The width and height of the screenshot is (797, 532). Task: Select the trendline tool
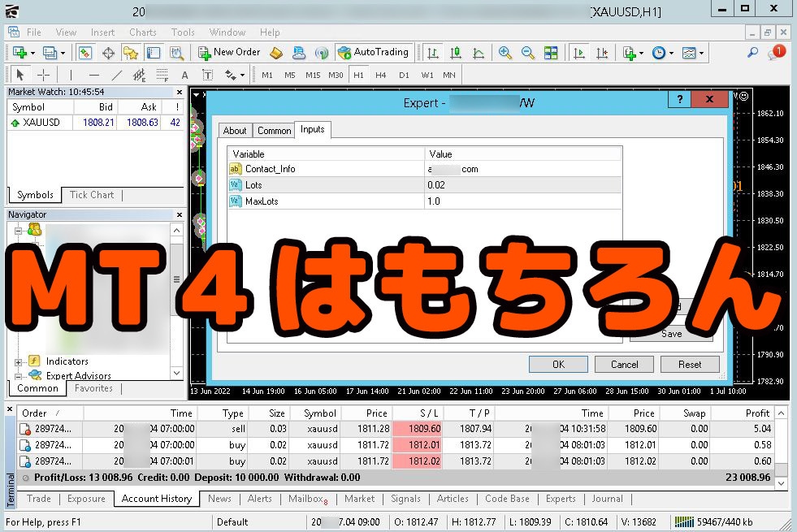tap(116, 75)
